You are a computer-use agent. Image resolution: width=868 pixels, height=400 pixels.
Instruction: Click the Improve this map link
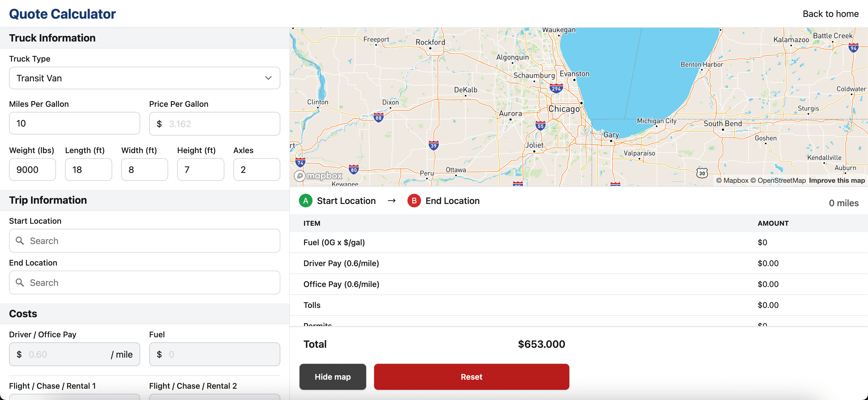837,181
